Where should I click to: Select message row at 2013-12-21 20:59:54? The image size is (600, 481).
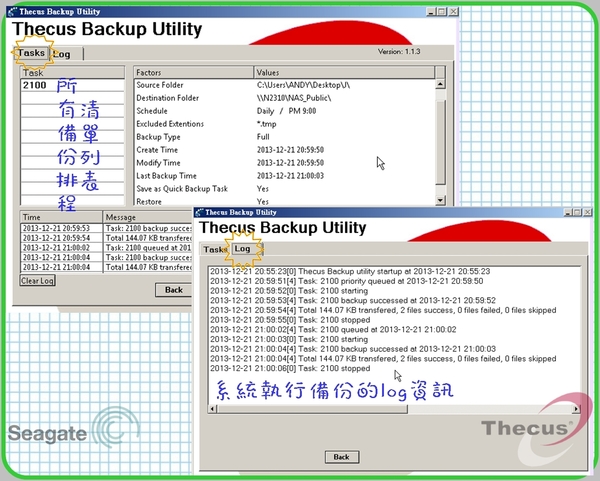[x=106, y=238]
